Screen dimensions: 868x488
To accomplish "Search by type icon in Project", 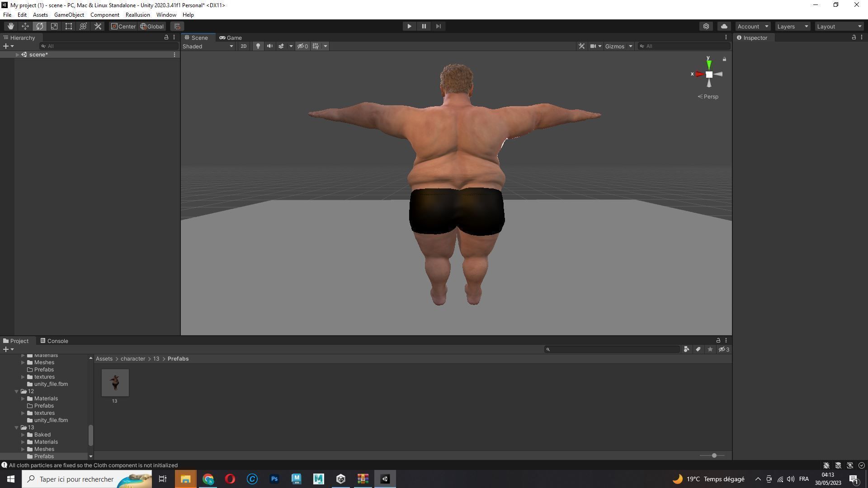I will (686, 349).
